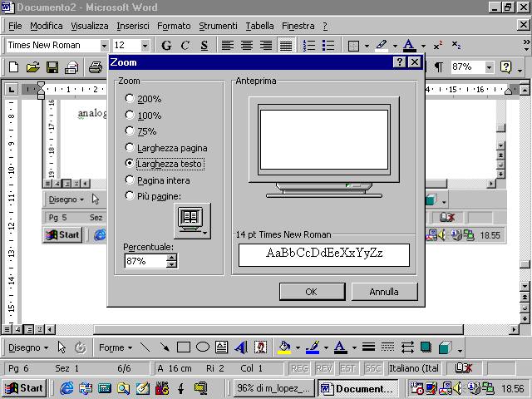Open fill color bucket swatch
Viewport: 532px width, 399px height.
284,347
